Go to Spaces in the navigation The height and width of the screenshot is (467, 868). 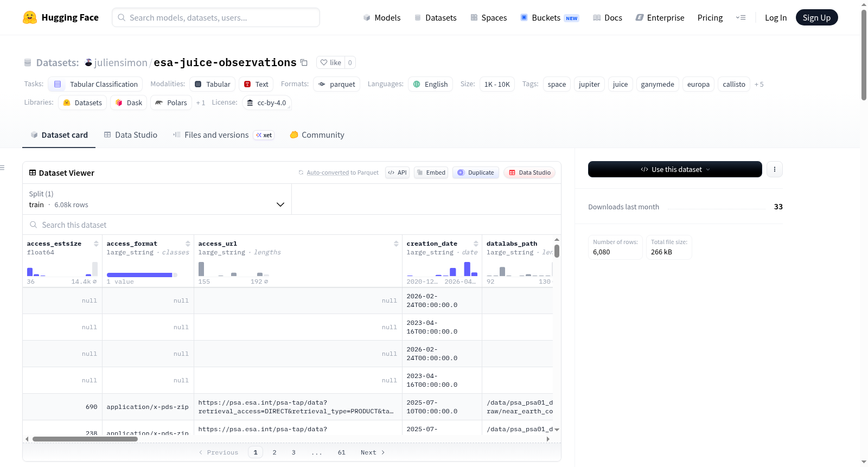(x=488, y=17)
